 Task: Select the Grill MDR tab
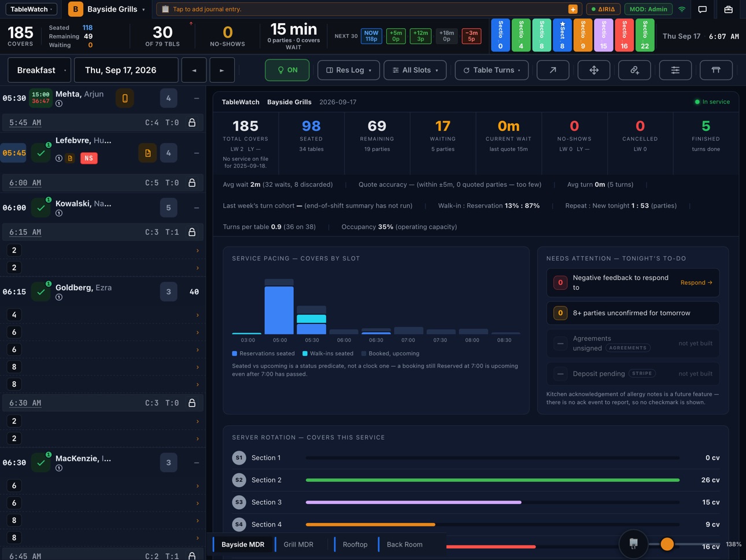(298, 544)
